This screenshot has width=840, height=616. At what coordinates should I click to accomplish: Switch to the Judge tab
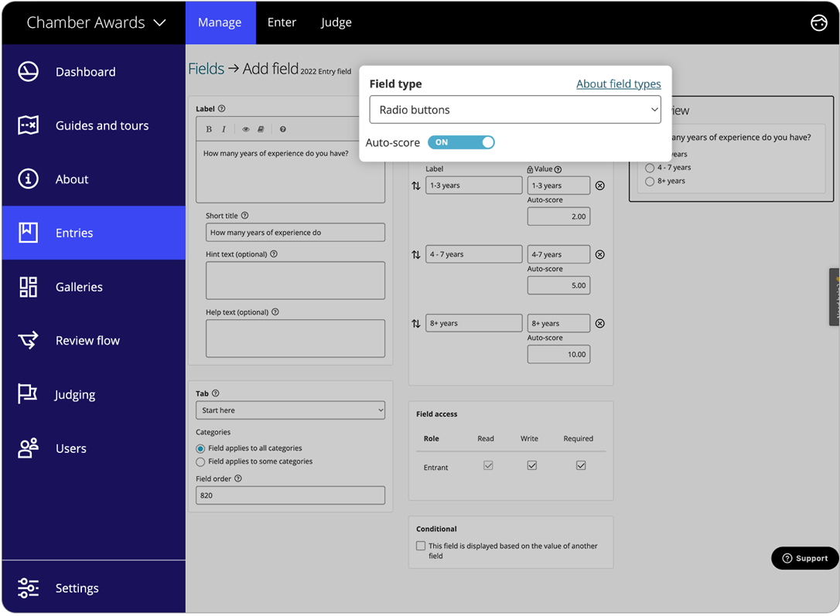pos(336,22)
